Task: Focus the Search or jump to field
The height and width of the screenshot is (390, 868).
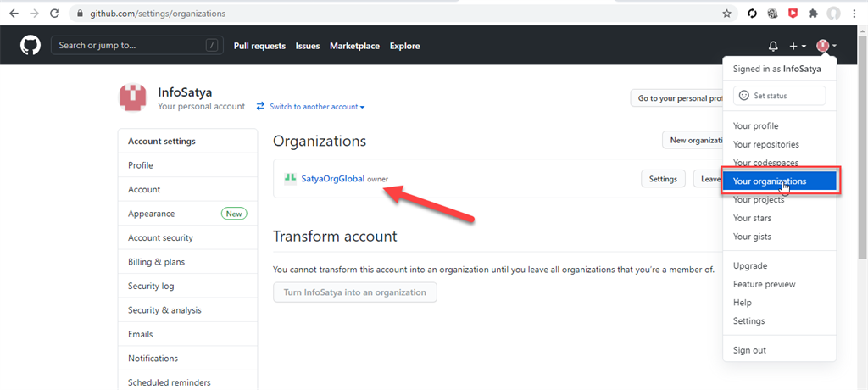Action: [x=127, y=46]
